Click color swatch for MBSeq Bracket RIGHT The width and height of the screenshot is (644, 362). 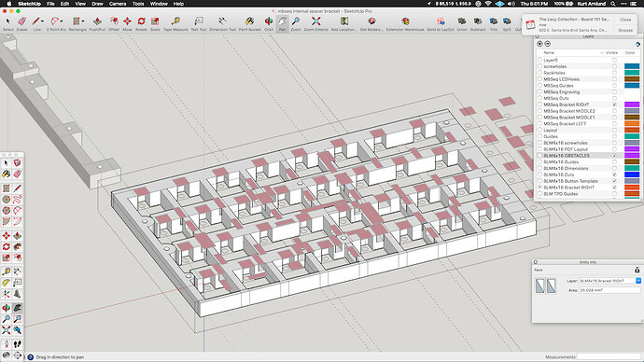tap(632, 104)
